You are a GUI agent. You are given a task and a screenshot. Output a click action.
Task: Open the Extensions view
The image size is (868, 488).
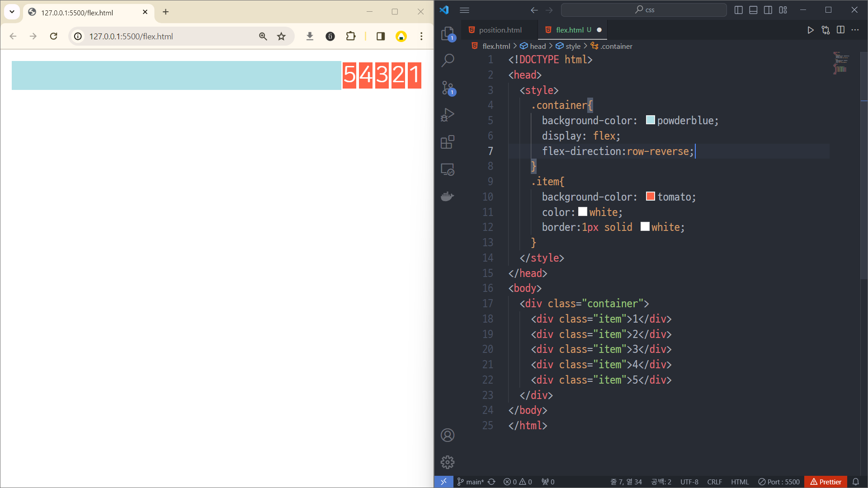pyautogui.click(x=447, y=142)
